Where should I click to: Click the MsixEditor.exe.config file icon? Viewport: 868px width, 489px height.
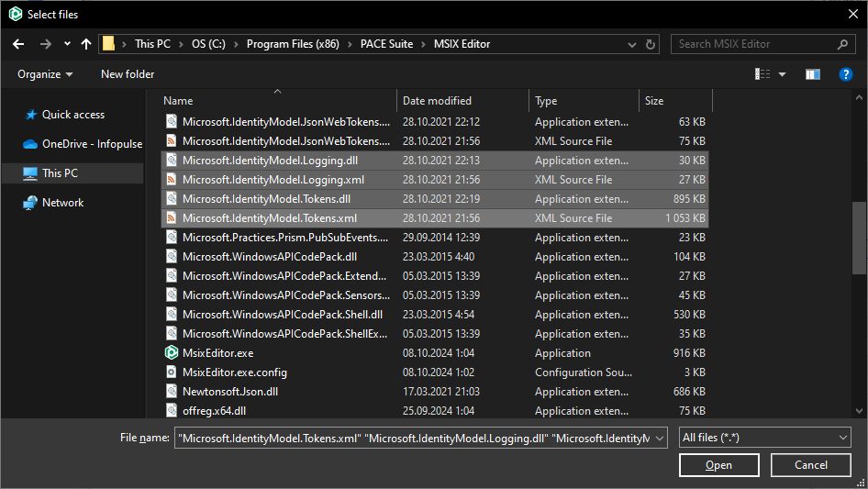tap(172, 372)
